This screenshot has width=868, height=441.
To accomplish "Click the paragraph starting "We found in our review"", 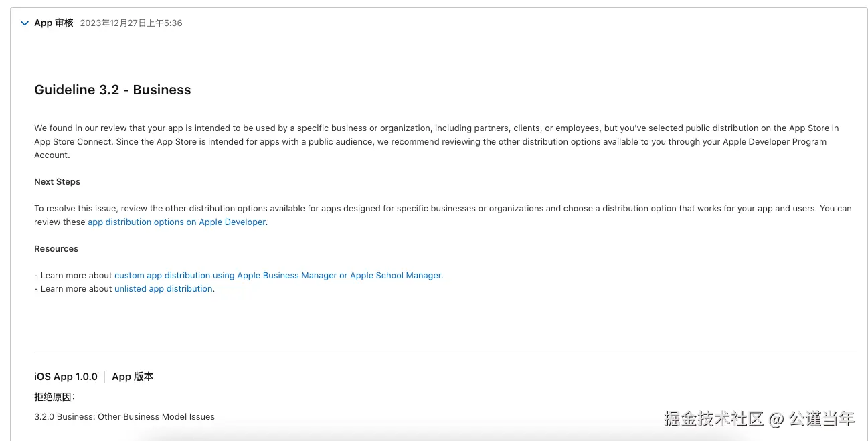I will (x=402, y=141).
